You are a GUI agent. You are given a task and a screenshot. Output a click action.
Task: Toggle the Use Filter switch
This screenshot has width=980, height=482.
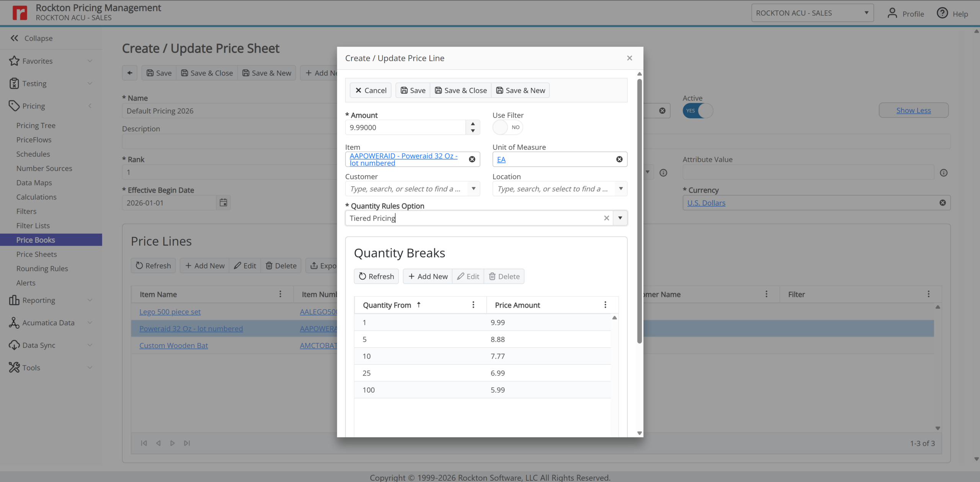tap(507, 127)
